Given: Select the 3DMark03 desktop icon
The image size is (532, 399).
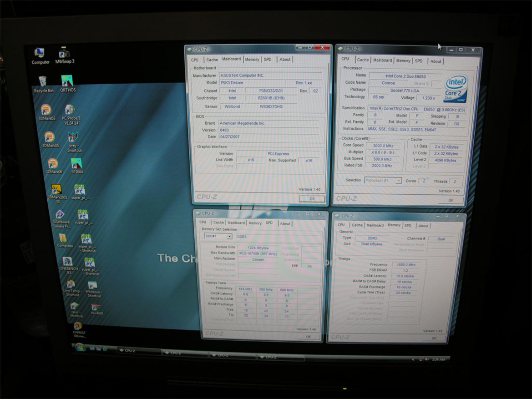Looking at the screenshot, I should 46,112.
